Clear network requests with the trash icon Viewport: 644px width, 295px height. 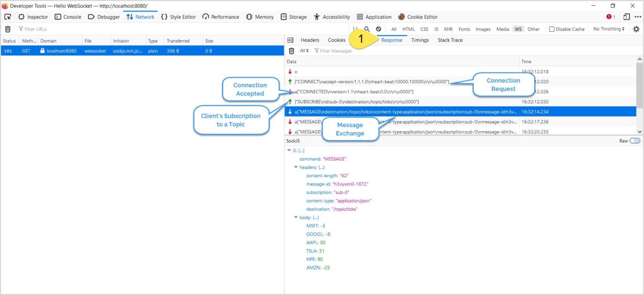pos(7,29)
